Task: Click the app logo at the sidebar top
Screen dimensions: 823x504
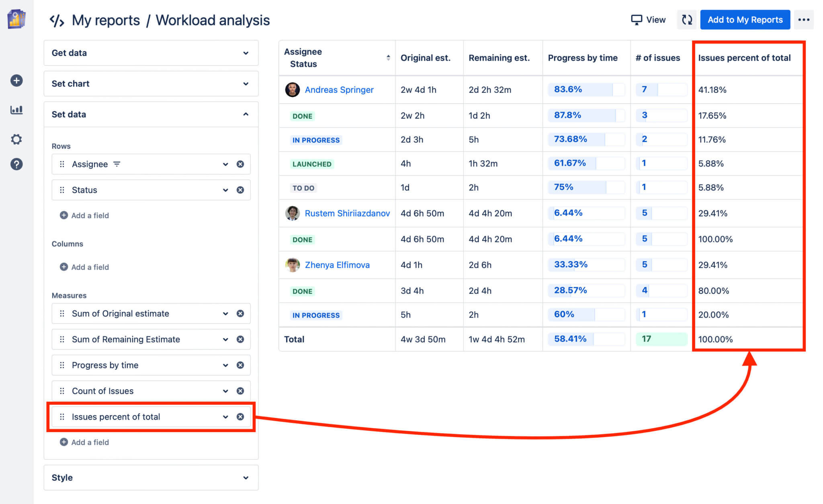Action: pos(16,19)
